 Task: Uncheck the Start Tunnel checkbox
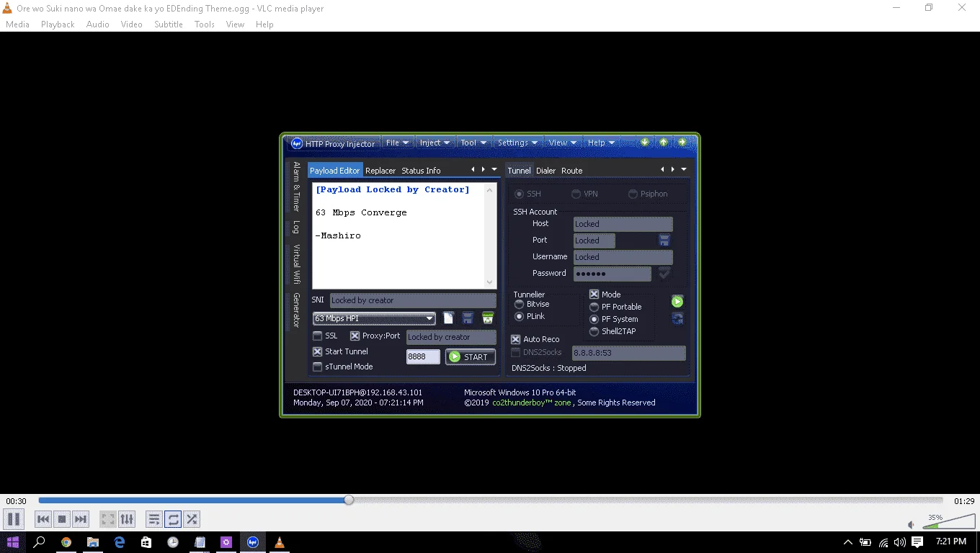pos(317,351)
